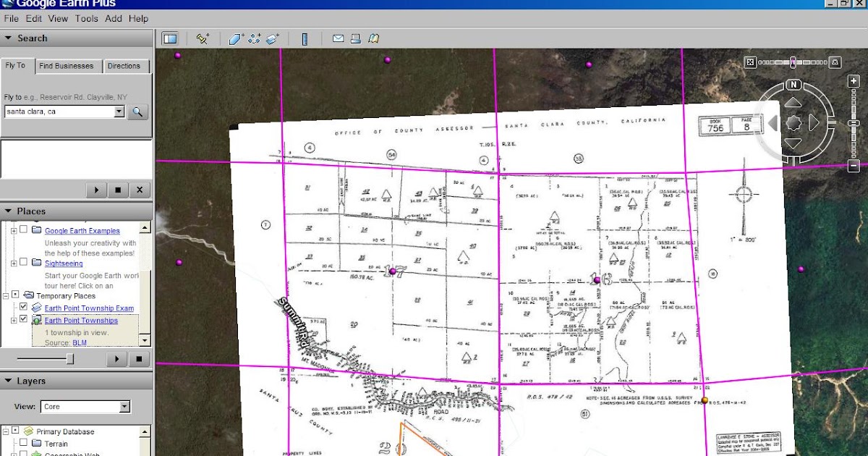Click the Sightseeing link
Screen dimensions: 868x456
[64, 263]
